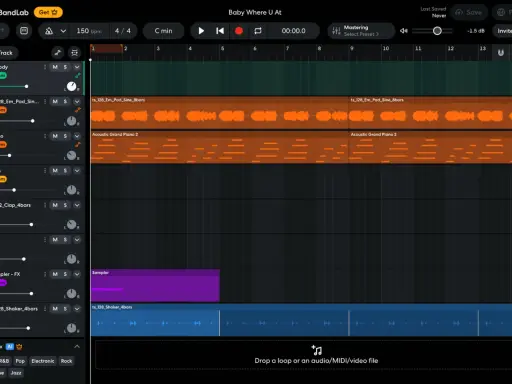Solo the Em_Pad_Sine track

65,101
